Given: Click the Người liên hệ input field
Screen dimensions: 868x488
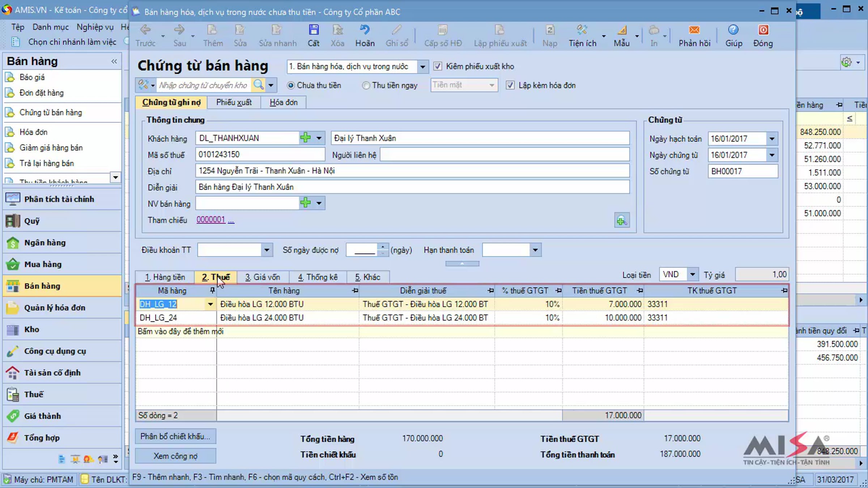Looking at the screenshot, I should pyautogui.click(x=505, y=155).
